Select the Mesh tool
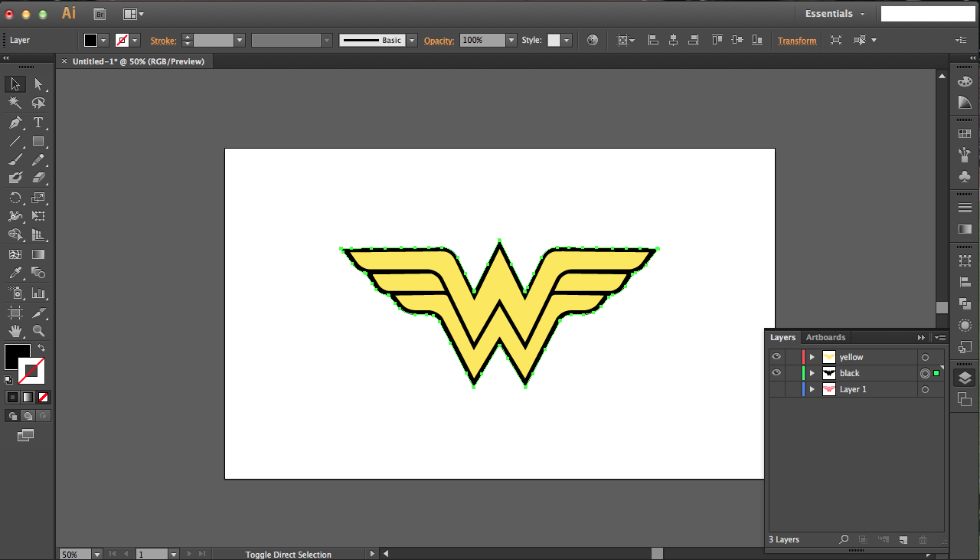Viewport: 980px width, 560px height. coord(15,254)
